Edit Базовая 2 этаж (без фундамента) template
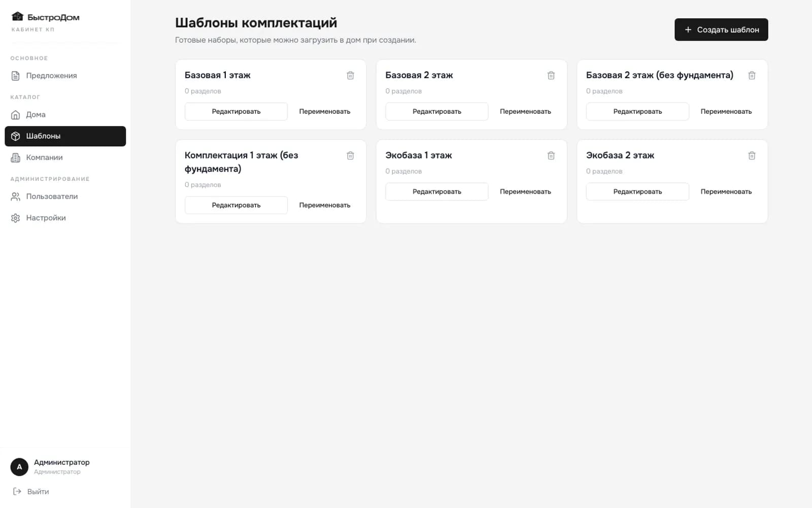The width and height of the screenshot is (812, 508). pos(637,111)
